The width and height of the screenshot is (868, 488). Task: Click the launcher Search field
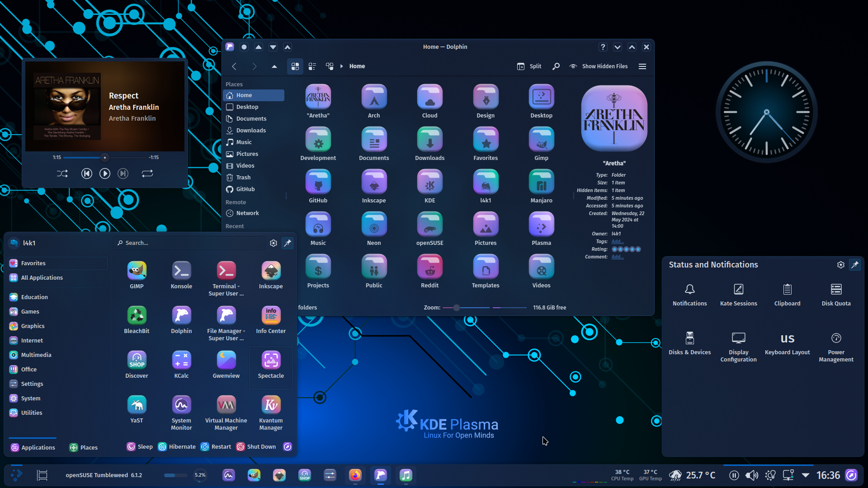click(189, 243)
